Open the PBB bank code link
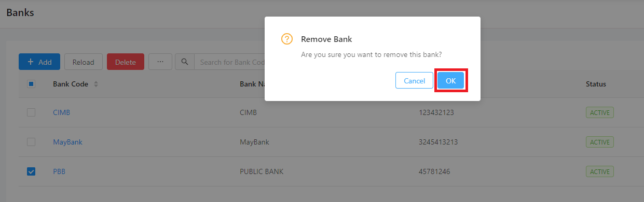 pos(59,171)
